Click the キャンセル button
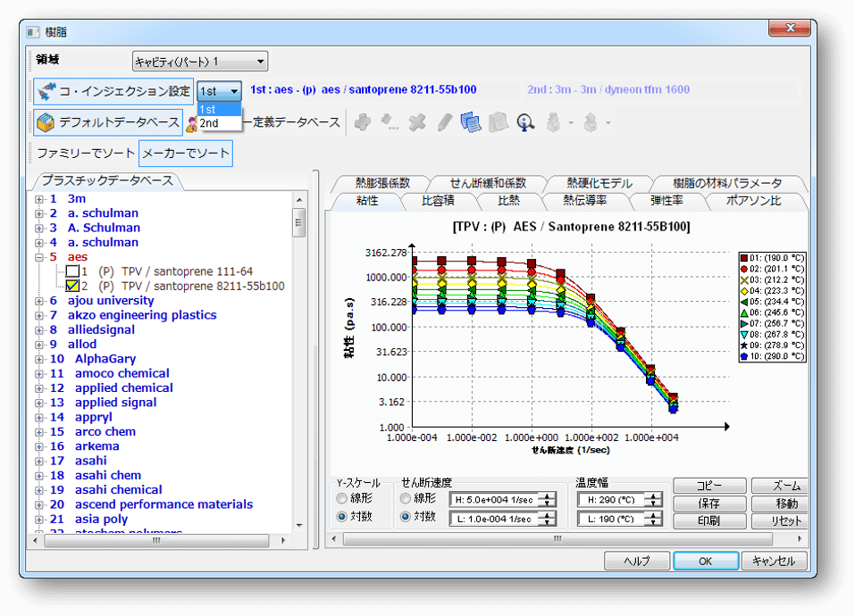 pyautogui.click(x=774, y=561)
